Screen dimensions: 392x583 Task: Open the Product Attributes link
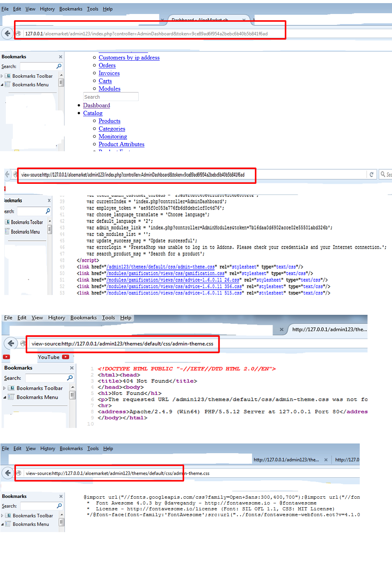pos(122,144)
